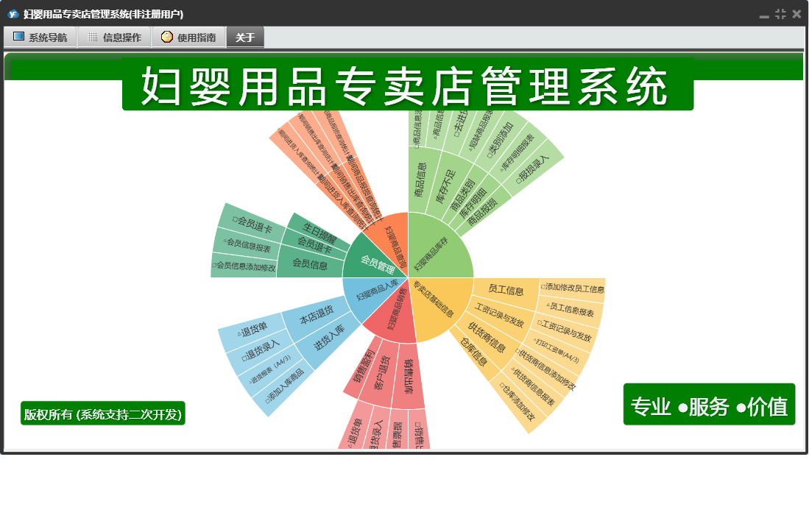Open the △打印工资单(A4/3) segment
Screen dimensions: 809x532
[x=557, y=350]
